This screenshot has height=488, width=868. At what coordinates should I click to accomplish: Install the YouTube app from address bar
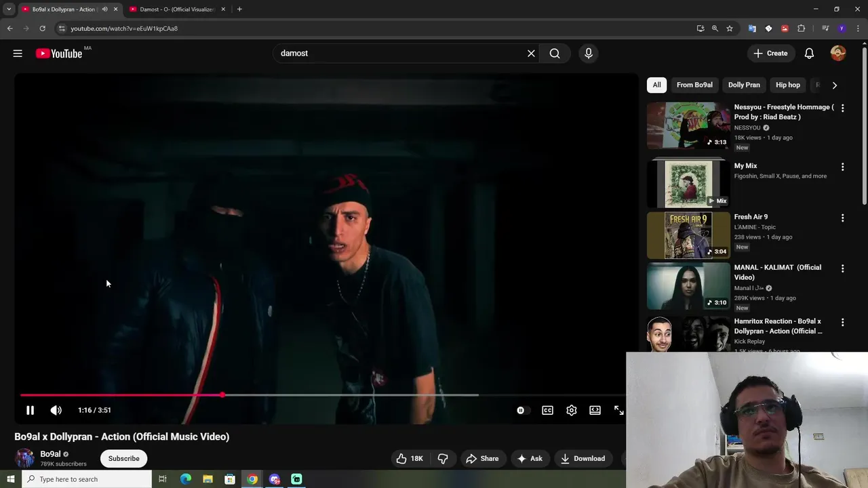[x=701, y=28]
